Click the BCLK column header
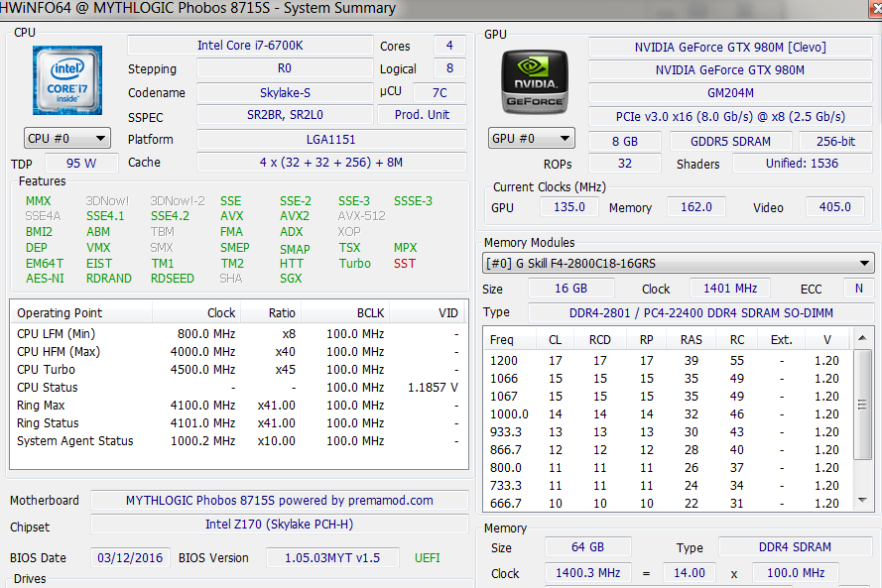The width and height of the screenshot is (882, 588). point(346,313)
